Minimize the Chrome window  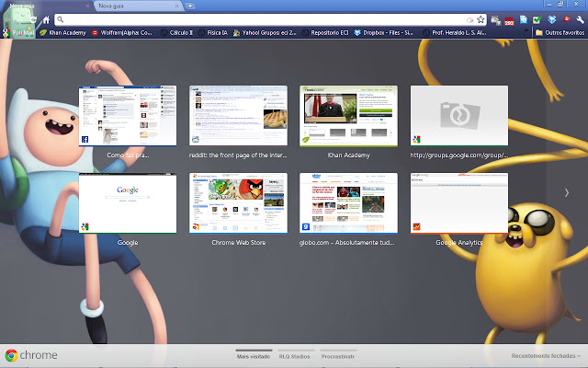click(549, 4)
